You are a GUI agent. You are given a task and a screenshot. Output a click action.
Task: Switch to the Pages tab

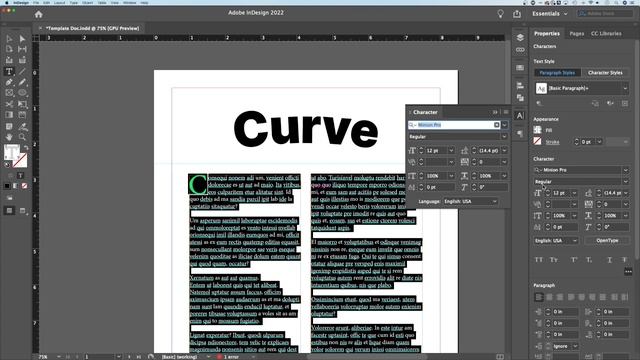coord(576,33)
